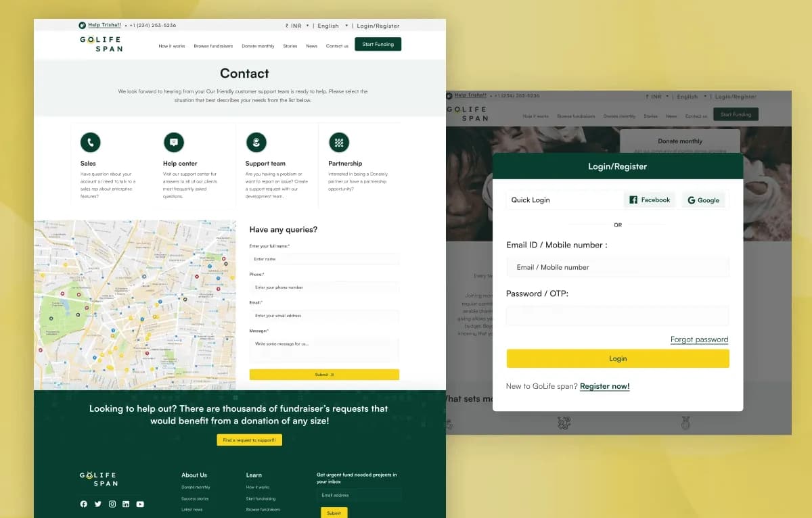Click Find a request to support button
This screenshot has height=518, width=812.
[250, 440]
